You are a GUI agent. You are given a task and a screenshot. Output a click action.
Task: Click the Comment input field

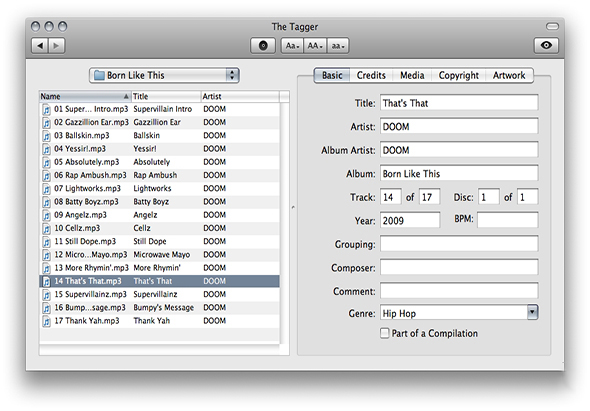tap(459, 291)
